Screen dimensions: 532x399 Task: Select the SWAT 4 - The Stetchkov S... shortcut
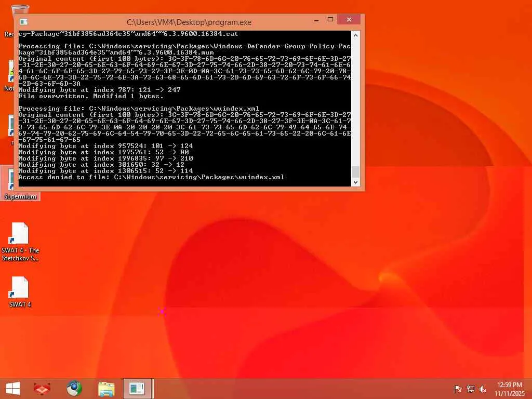coord(20,242)
